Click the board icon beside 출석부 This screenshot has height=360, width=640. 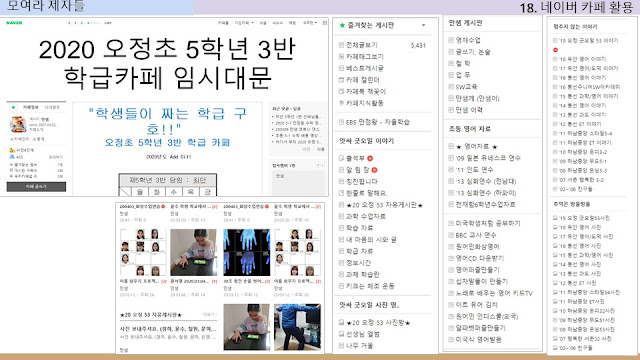coord(342,158)
